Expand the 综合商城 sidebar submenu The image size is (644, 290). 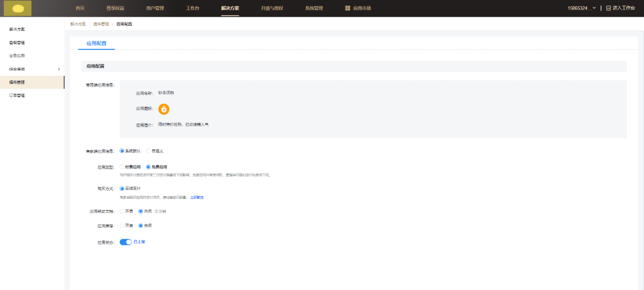point(58,69)
